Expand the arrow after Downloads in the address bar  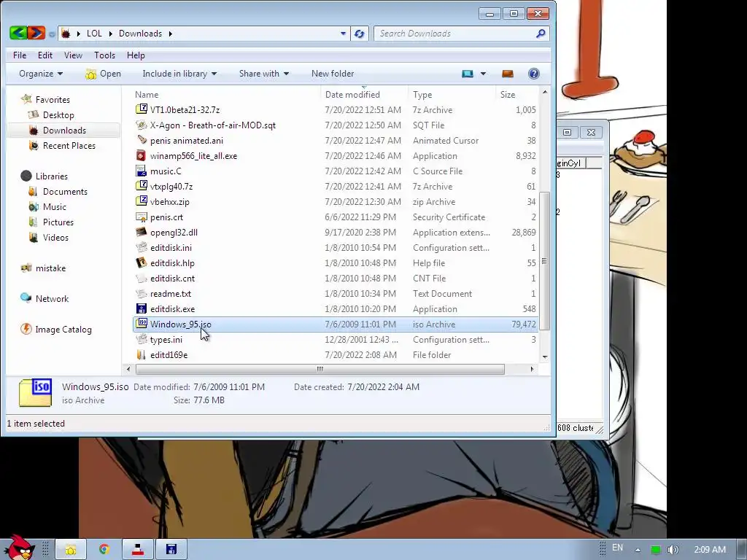point(170,34)
